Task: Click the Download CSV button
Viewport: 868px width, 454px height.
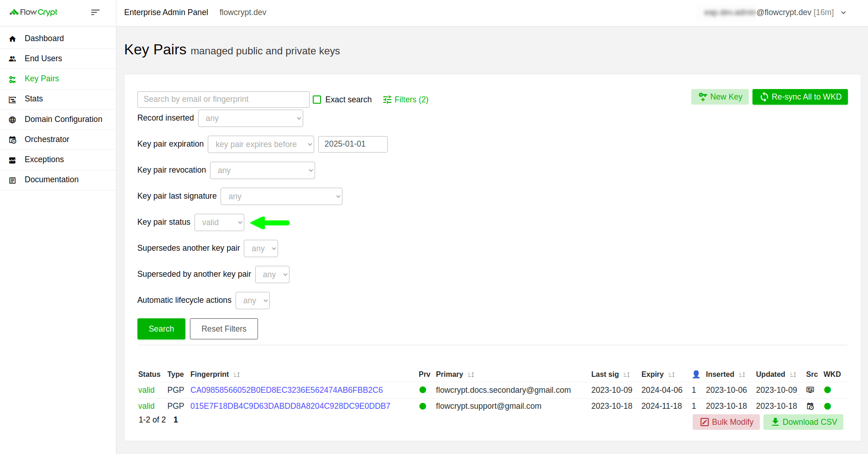Action: pyautogui.click(x=804, y=422)
